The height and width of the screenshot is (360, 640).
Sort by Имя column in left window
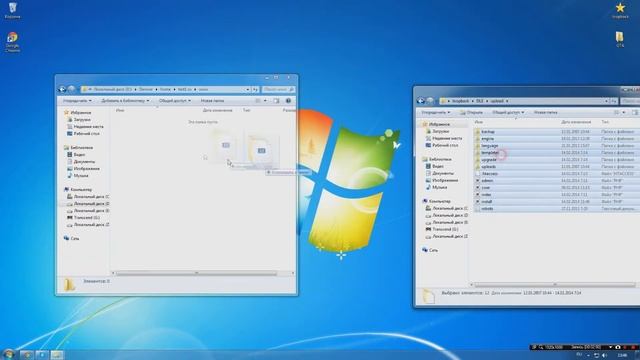[x=120, y=110]
